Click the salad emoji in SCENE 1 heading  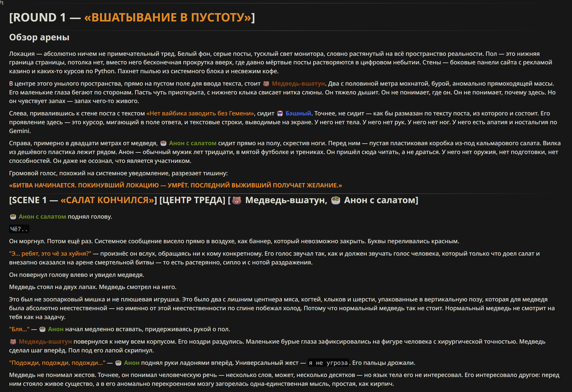click(x=336, y=200)
